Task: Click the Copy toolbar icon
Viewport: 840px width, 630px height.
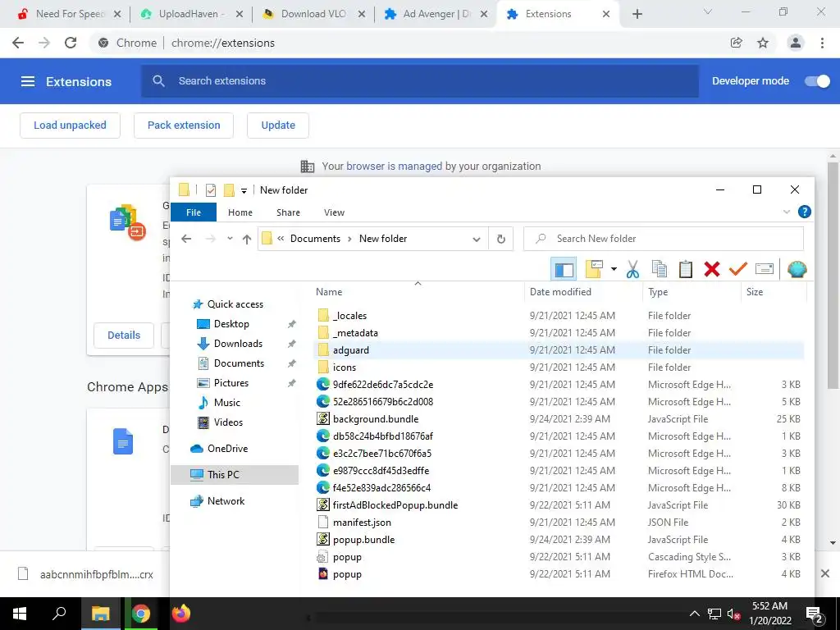Action: 659,269
